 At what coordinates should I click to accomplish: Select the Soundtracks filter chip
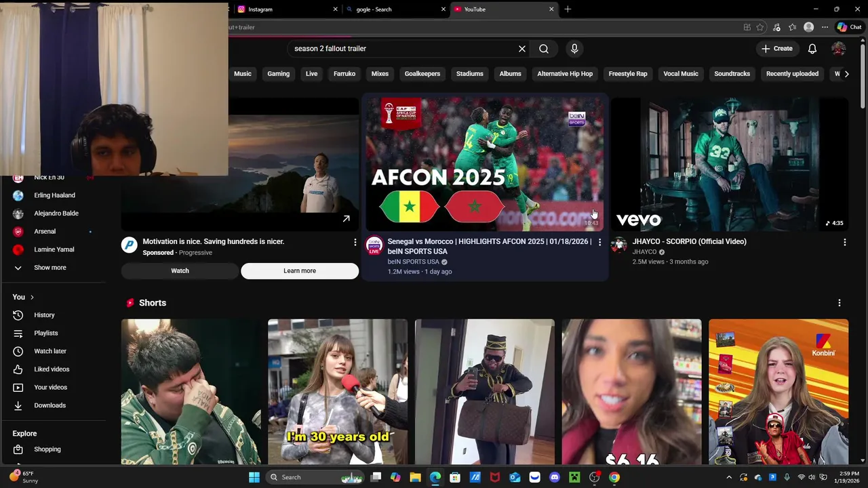coord(732,74)
